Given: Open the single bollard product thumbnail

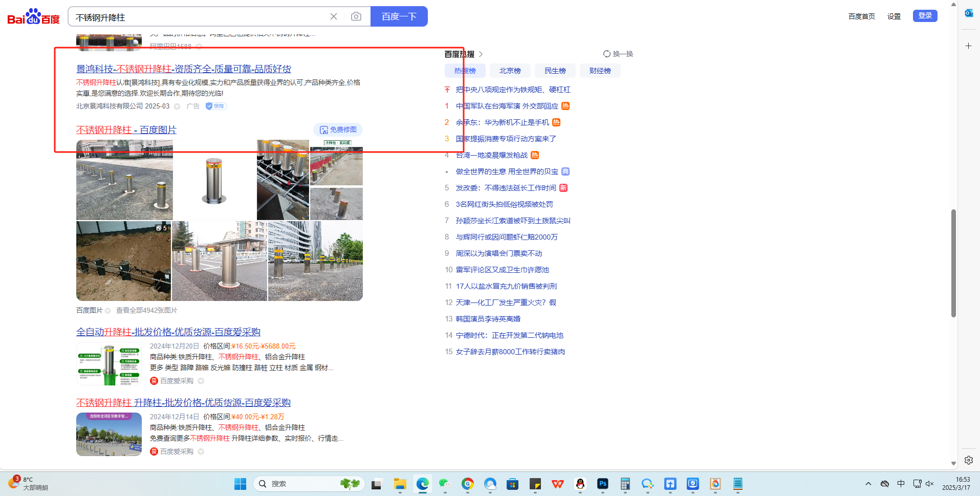Looking at the screenshot, I should click(x=214, y=180).
